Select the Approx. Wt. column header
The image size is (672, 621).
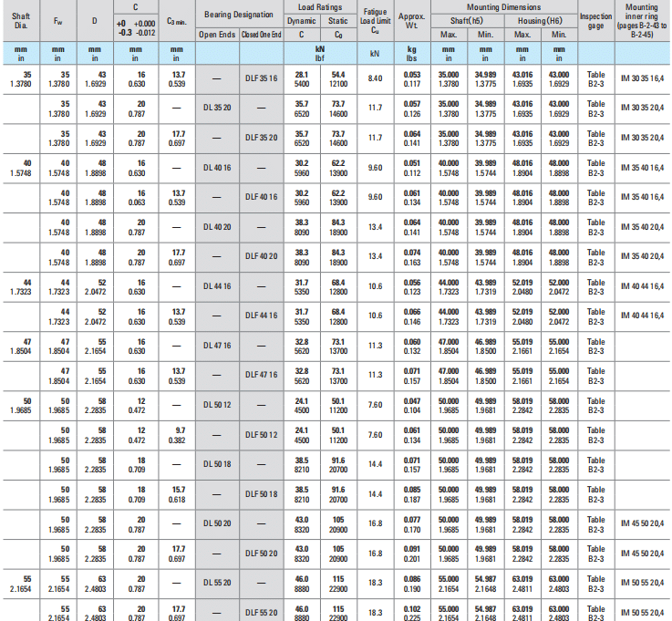412,20
